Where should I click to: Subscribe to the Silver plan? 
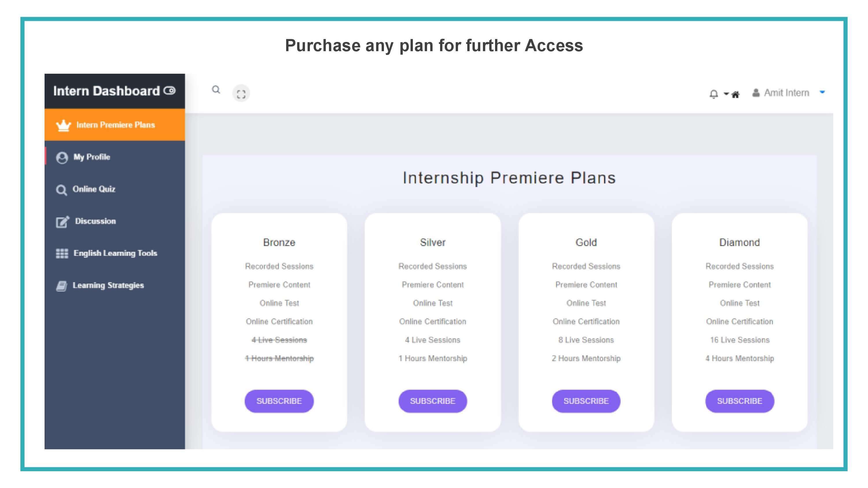(x=433, y=401)
